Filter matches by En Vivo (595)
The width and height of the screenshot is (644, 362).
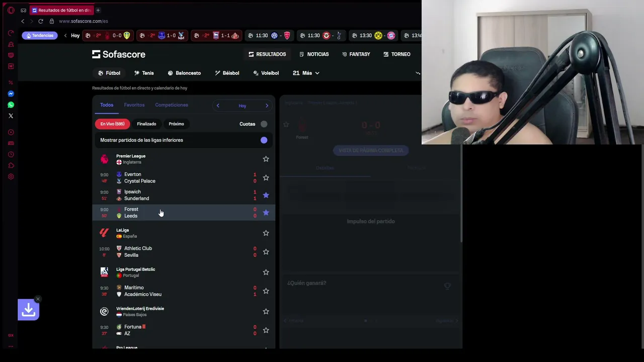pyautogui.click(x=112, y=124)
